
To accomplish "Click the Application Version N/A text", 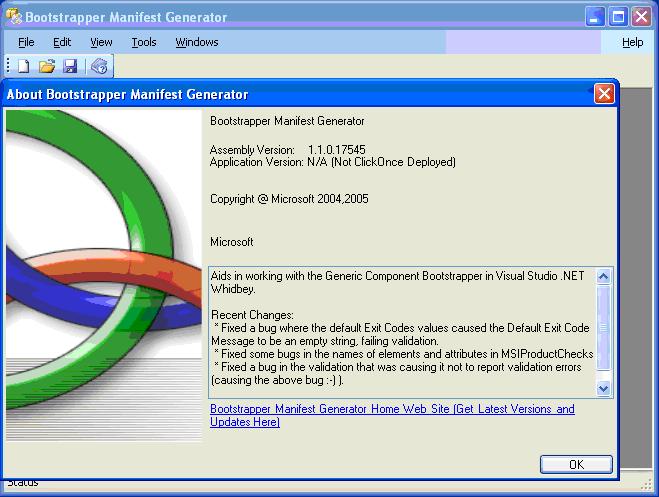I will [x=332, y=162].
